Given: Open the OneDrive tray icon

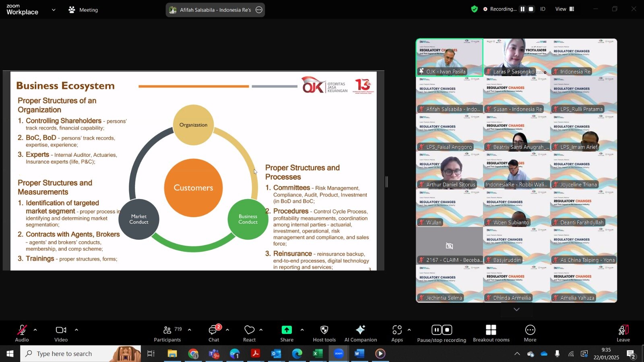Looking at the screenshot, I should point(544,354).
